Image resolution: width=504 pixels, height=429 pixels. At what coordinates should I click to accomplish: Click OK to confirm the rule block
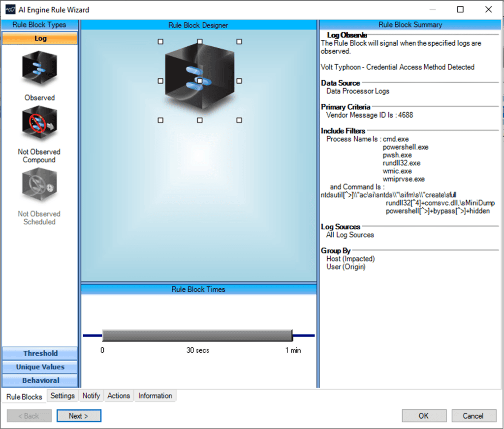tap(424, 415)
